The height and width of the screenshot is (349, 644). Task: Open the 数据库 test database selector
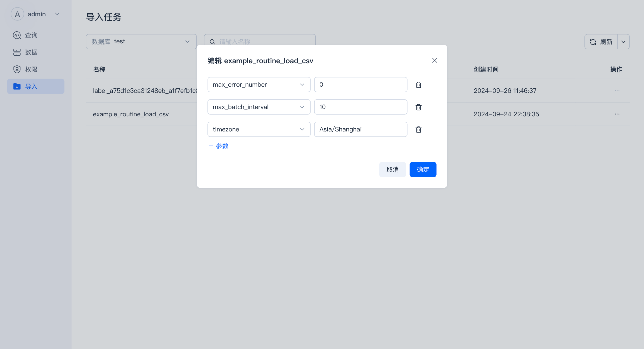(x=141, y=42)
